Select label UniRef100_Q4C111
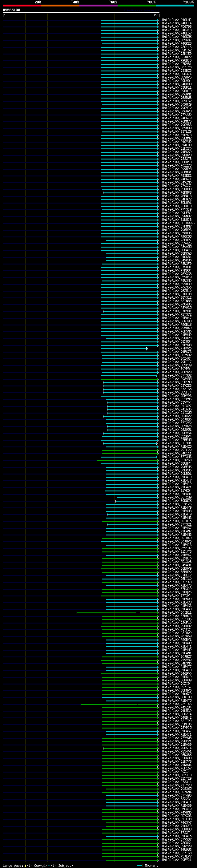The width and height of the screenshot is (197, 868). click(x=176, y=453)
